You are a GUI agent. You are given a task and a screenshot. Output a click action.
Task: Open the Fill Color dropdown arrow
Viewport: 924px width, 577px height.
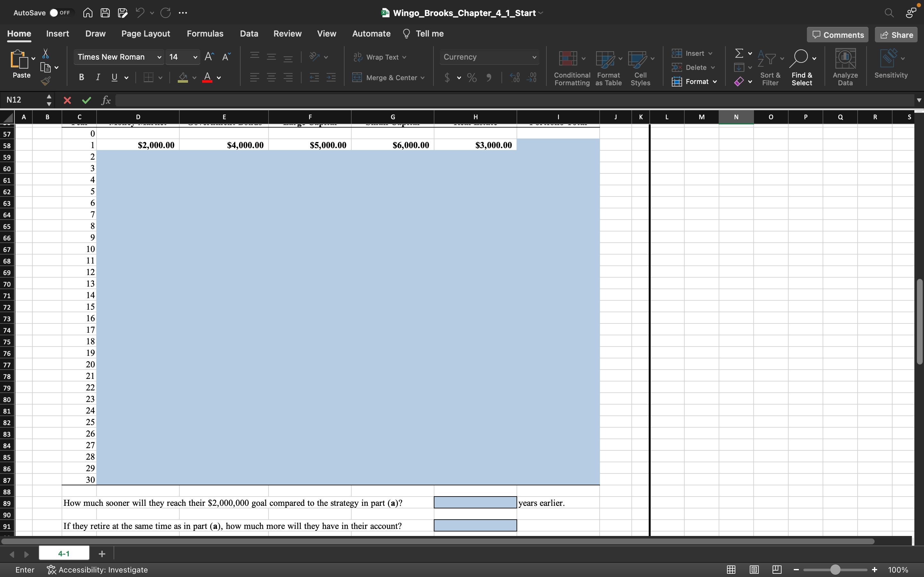[195, 78]
